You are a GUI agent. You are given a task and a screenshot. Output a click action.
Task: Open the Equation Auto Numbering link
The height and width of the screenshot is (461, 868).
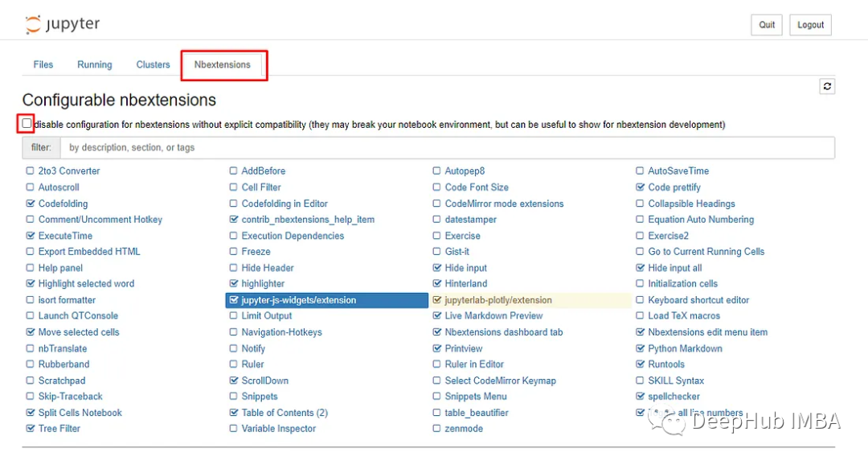701,220
